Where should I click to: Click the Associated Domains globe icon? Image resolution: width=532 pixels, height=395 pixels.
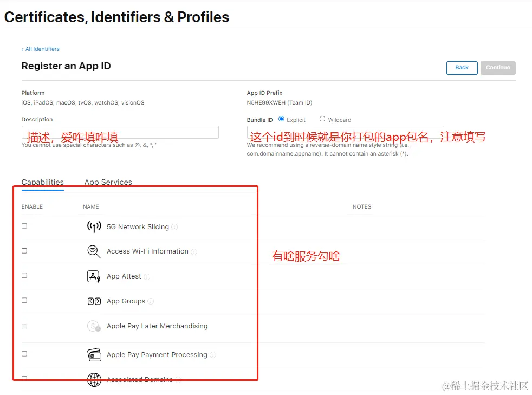coord(94,380)
